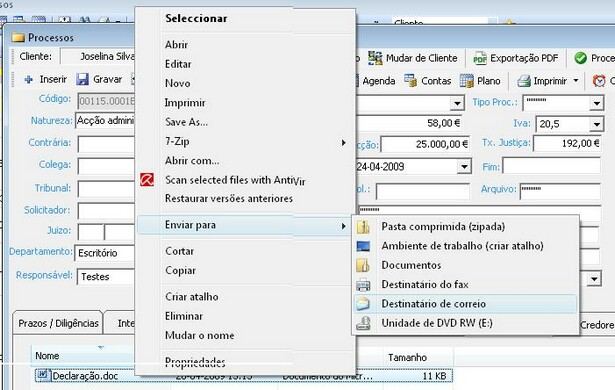Image resolution: width=615 pixels, height=390 pixels.
Task: Click the Documentos folder icon
Action: [x=363, y=265]
